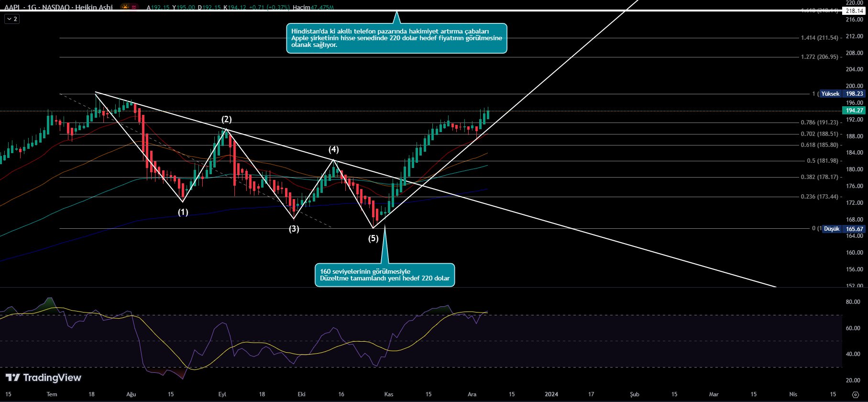Click the Tem label on time axis
Screen dimensions: 868x402
coord(52,394)
